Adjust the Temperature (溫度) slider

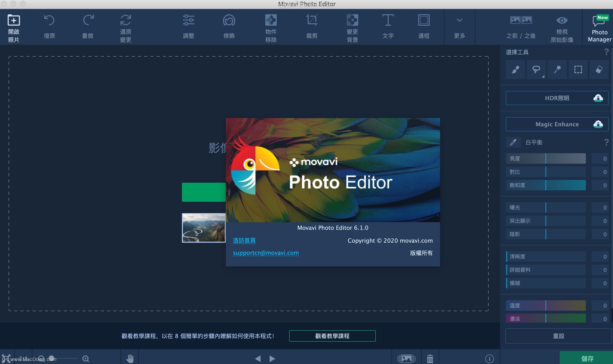(546, 306)
